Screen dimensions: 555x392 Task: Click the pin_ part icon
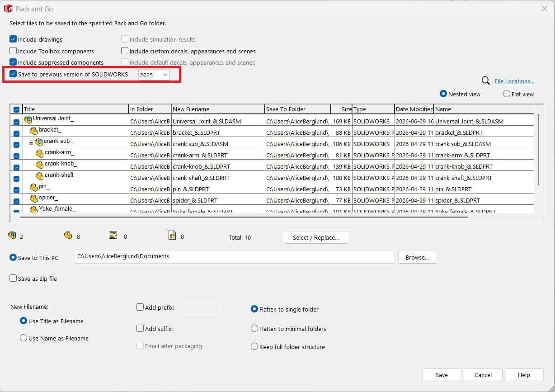coord(33,187)
